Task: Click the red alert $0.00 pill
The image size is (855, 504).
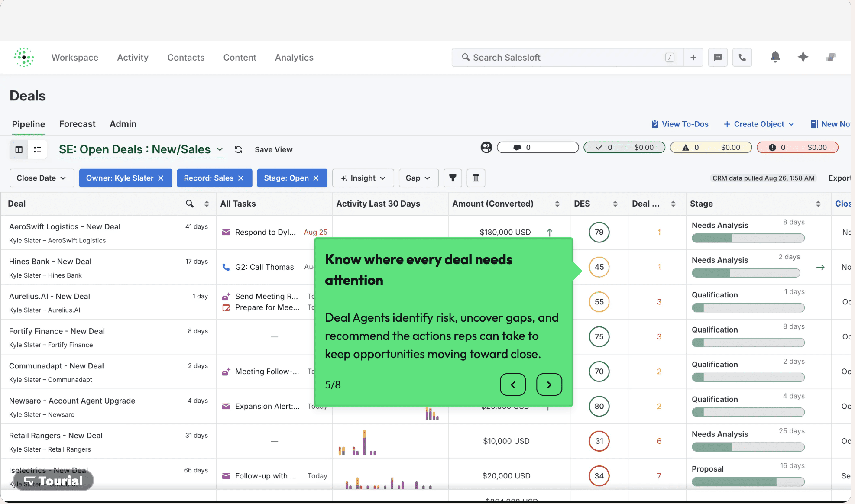Action: point(797,147)
